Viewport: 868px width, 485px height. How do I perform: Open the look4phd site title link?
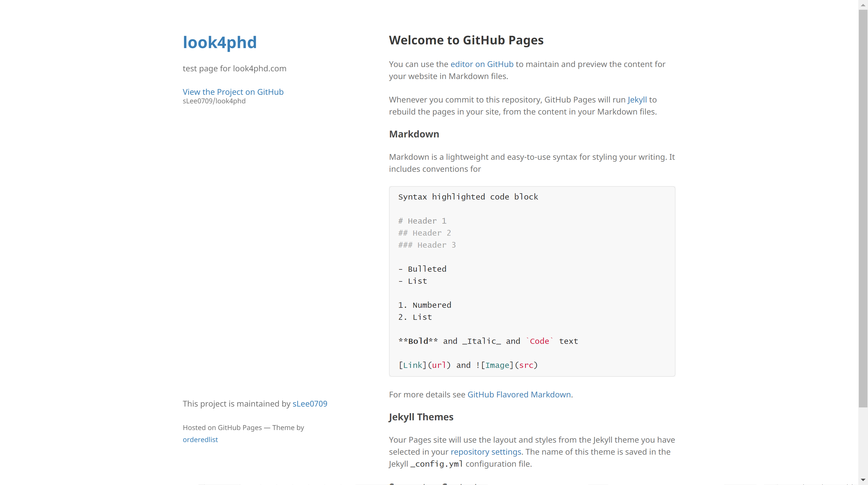point(220,43)
